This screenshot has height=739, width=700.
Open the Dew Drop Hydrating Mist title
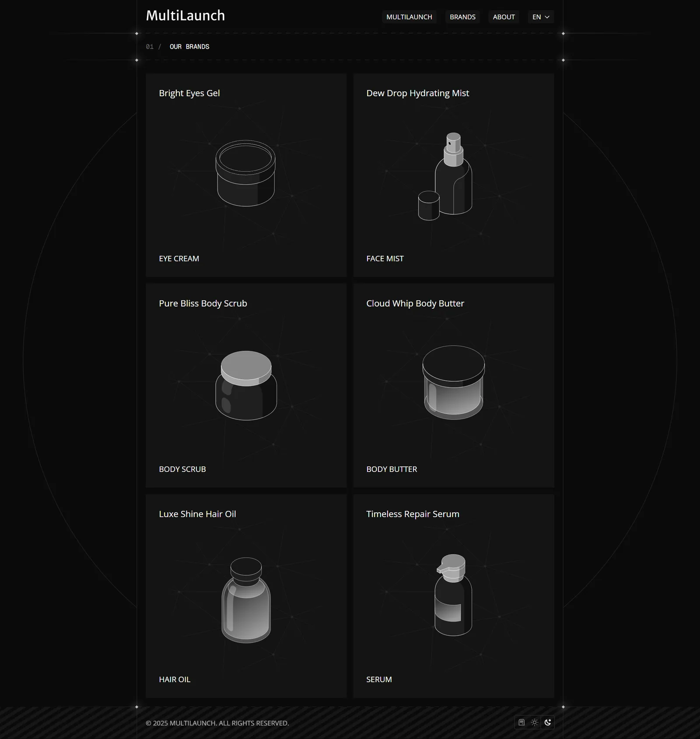coord(417,93)
